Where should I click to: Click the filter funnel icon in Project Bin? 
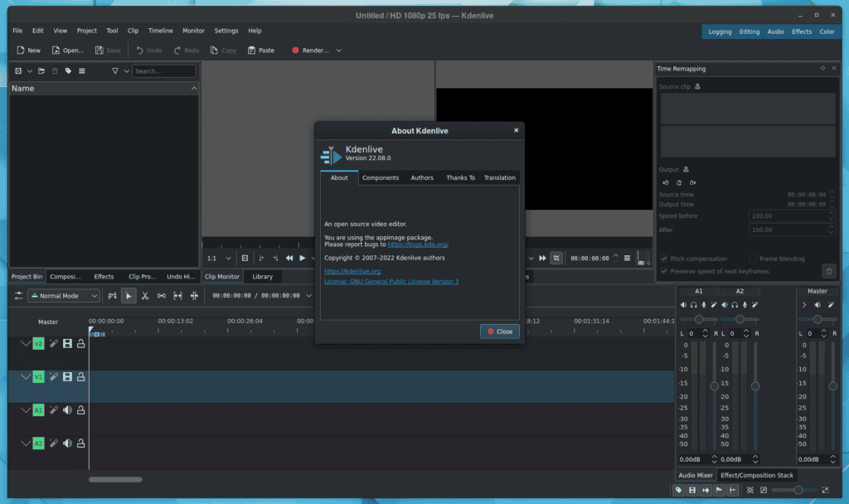tap(114, 71)
